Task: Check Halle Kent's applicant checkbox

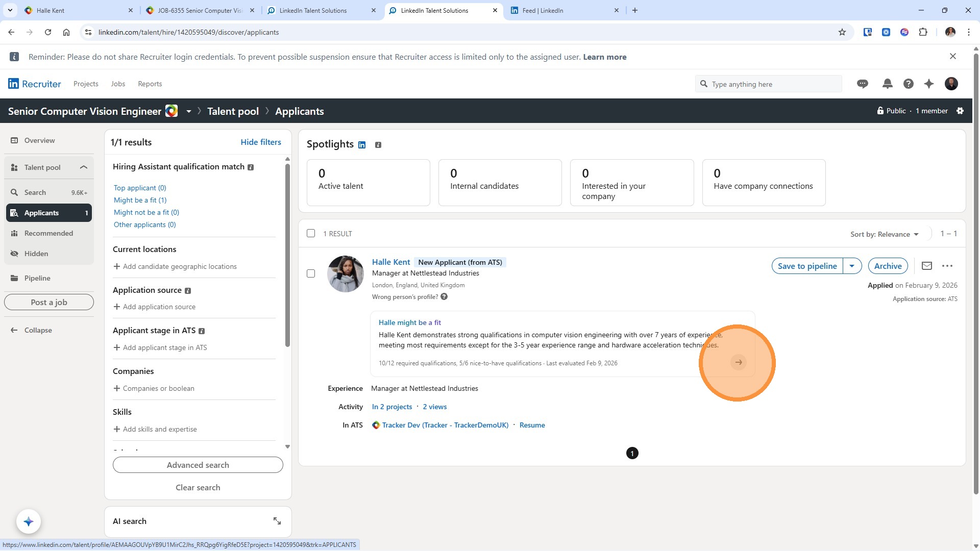Action: (x=311, y=273)
